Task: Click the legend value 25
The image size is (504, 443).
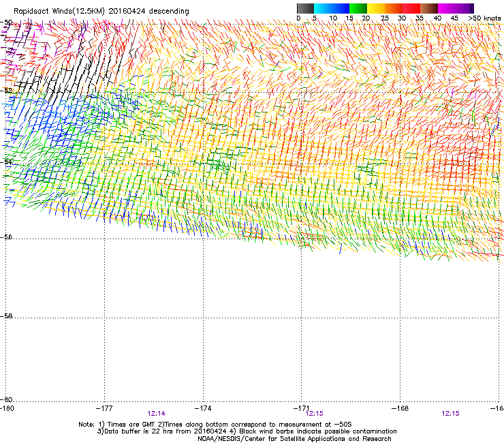Action: (x=385, y=18)
